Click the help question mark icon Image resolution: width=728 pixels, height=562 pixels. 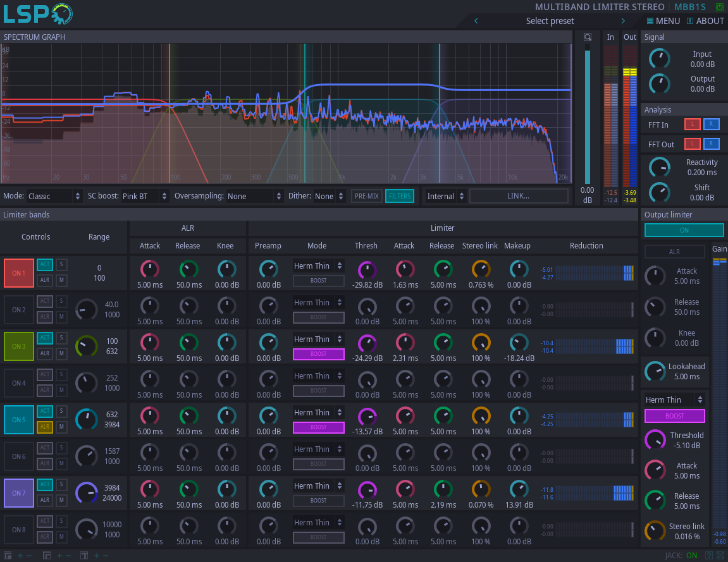click(x=709, y=556)
